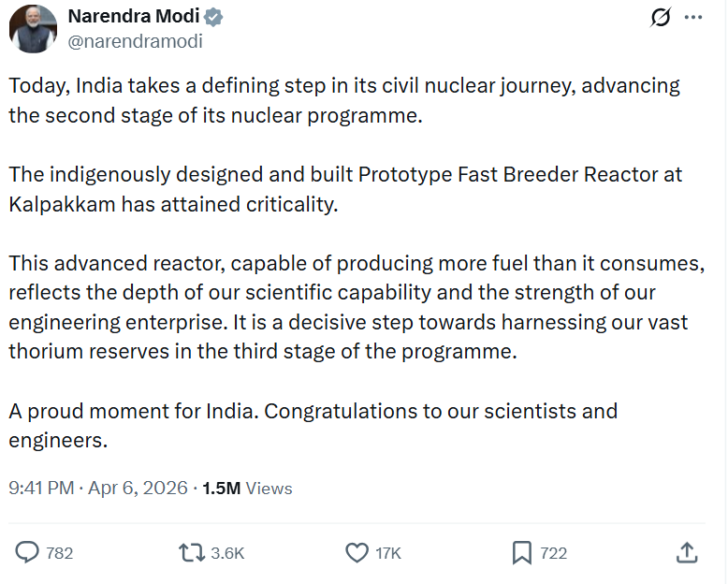Click the 'A proud moment for India' paragraph

point(313,425)
